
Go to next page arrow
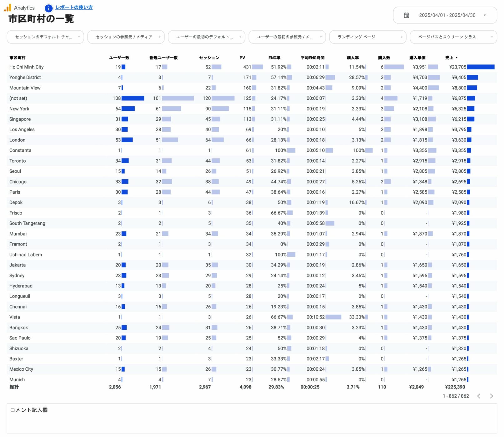[x=491, y=396]
